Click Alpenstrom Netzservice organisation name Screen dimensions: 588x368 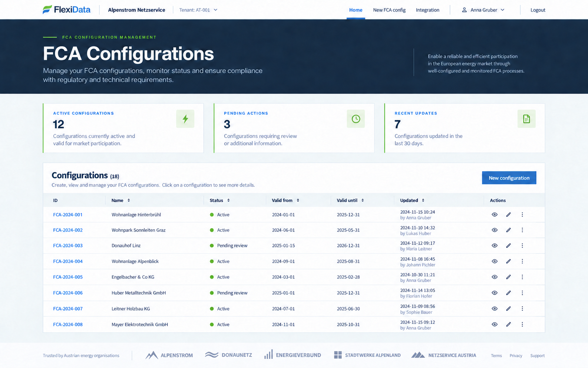point(136,10)
